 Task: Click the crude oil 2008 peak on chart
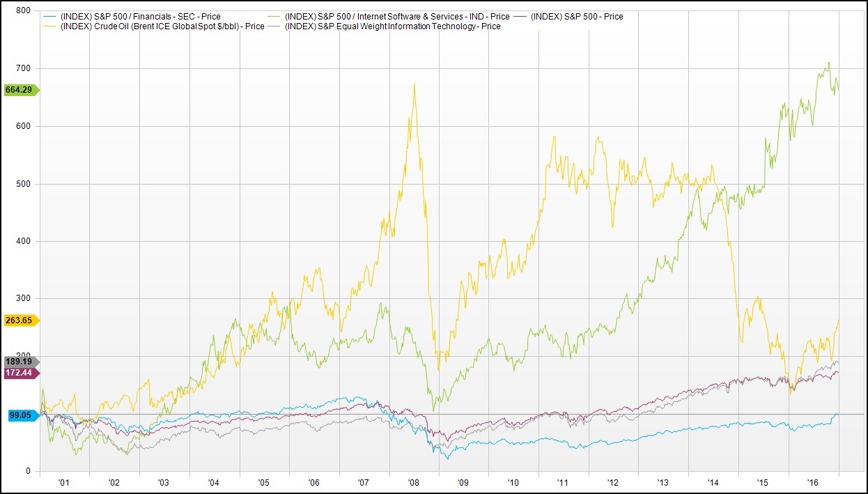click(x=414, y=84)
